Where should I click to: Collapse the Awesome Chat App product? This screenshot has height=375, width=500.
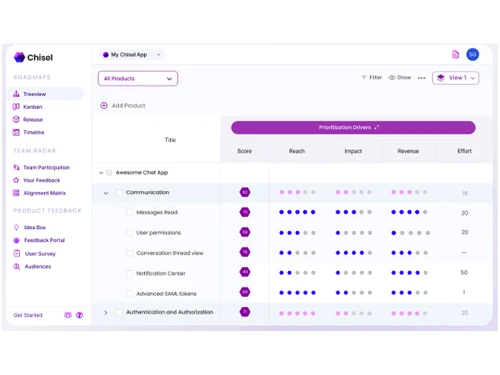[x=101, y=173]
